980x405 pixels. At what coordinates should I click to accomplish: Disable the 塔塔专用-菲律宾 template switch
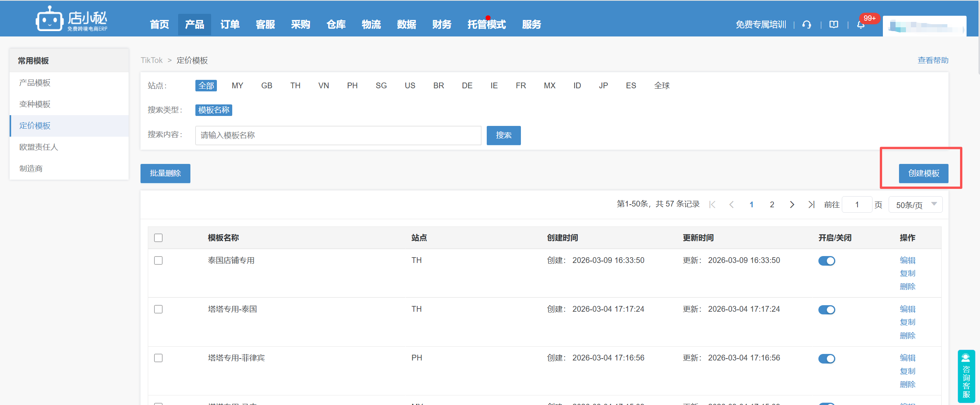826,359
